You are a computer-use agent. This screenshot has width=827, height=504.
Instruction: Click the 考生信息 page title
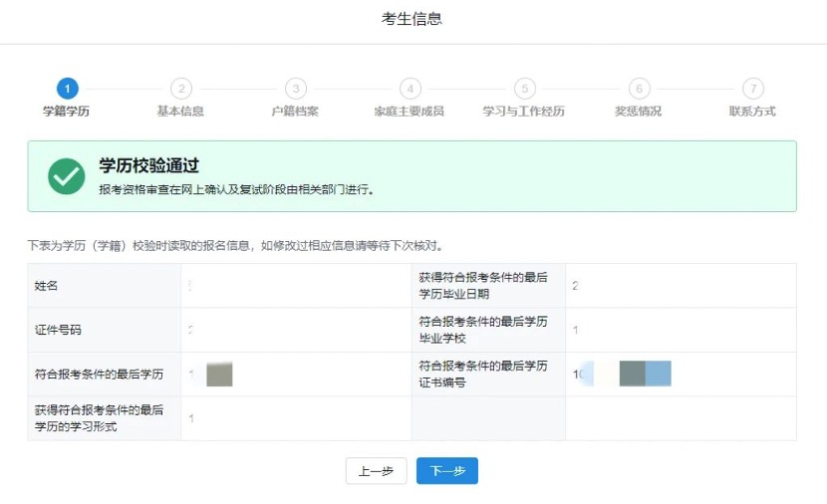coord(413,19)
